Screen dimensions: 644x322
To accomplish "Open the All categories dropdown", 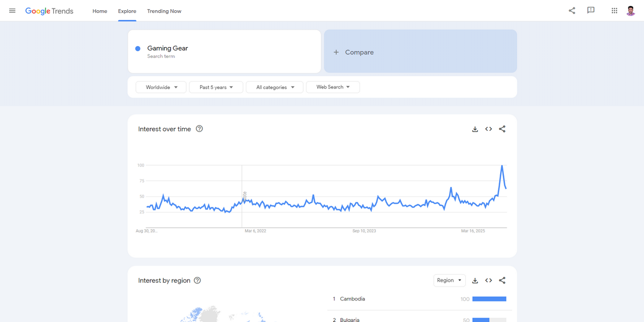I will [275, 87].
